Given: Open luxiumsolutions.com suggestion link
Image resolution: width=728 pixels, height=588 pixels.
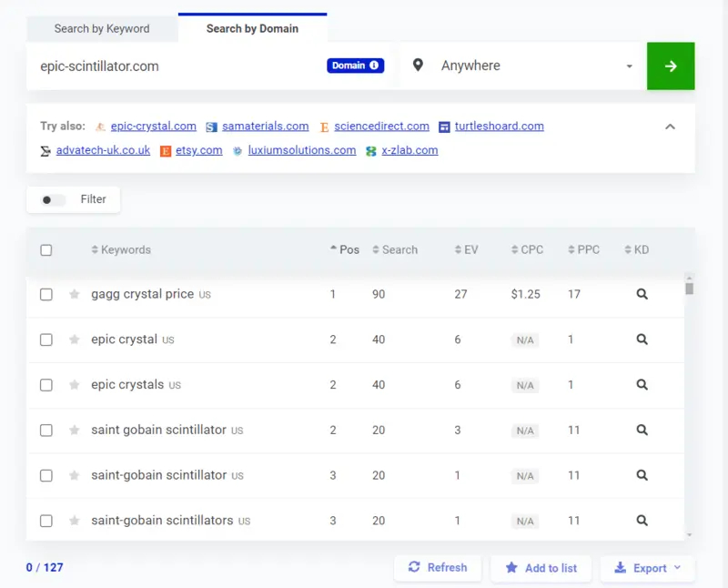Looking at the screenshot, I should 302,150.
